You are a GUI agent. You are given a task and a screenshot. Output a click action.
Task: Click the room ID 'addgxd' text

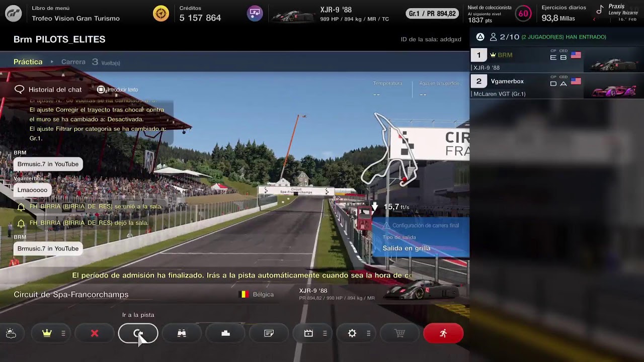[x=450, y=39]
